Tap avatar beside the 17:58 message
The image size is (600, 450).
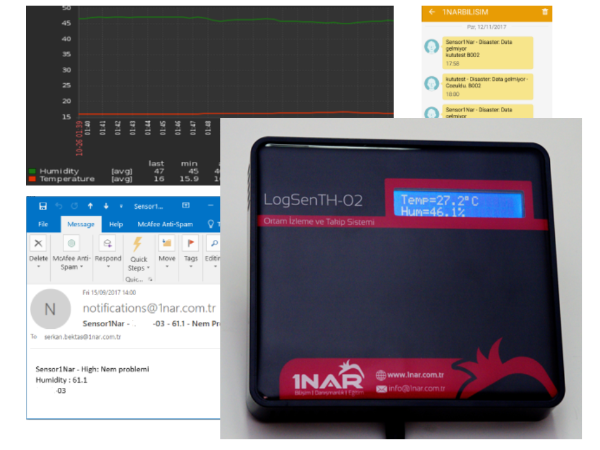tap(432, 46)
